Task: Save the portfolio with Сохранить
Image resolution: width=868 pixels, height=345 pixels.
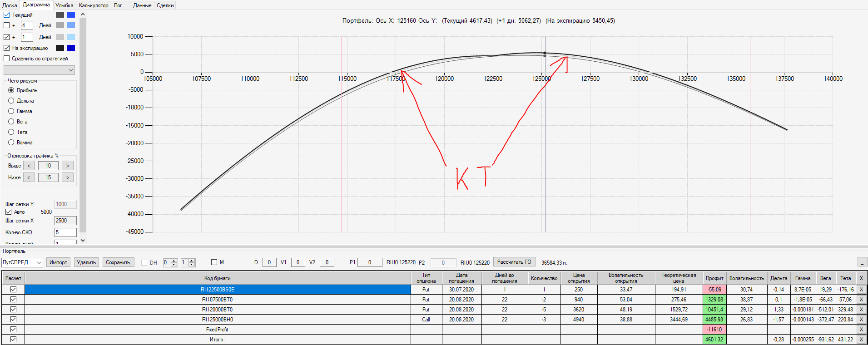Action: [118, 262]
